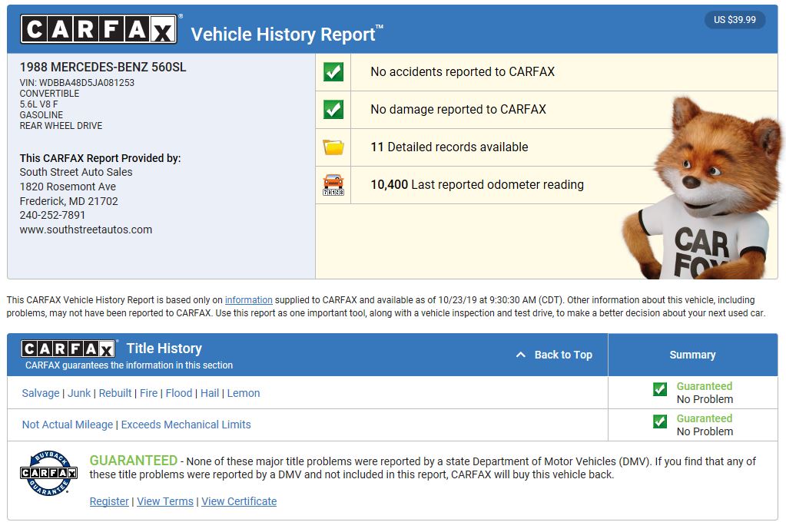Click the Register link
This screenshot has width=786, height=532.
pos(109,501)
